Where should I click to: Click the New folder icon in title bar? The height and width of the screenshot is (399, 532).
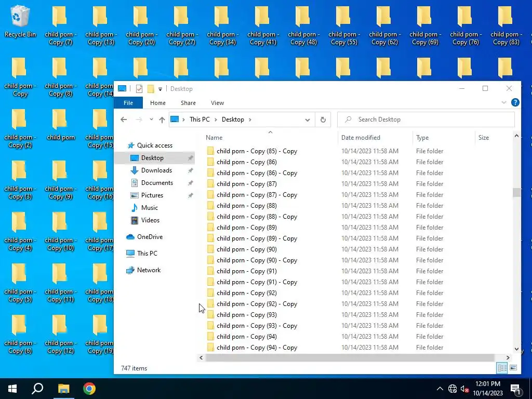[x=151, y=89]
